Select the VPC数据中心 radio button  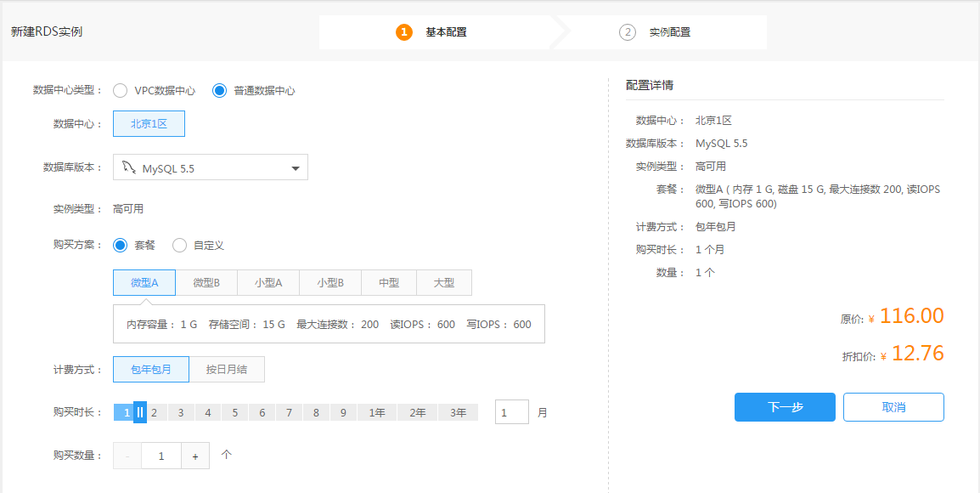[120, 91]
